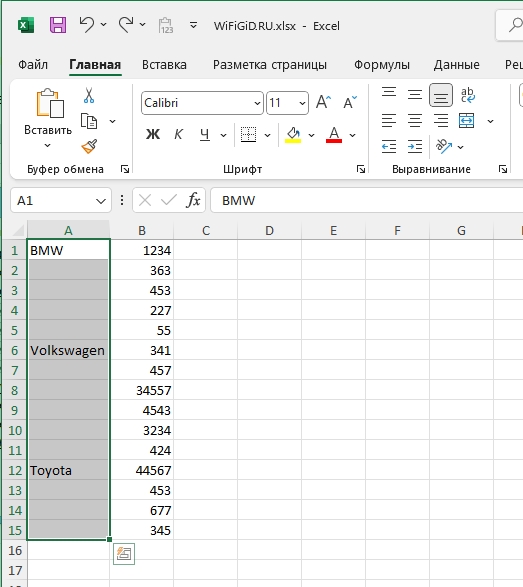
Task: Click cell containing Volkswagen
Action: [68, 350]
